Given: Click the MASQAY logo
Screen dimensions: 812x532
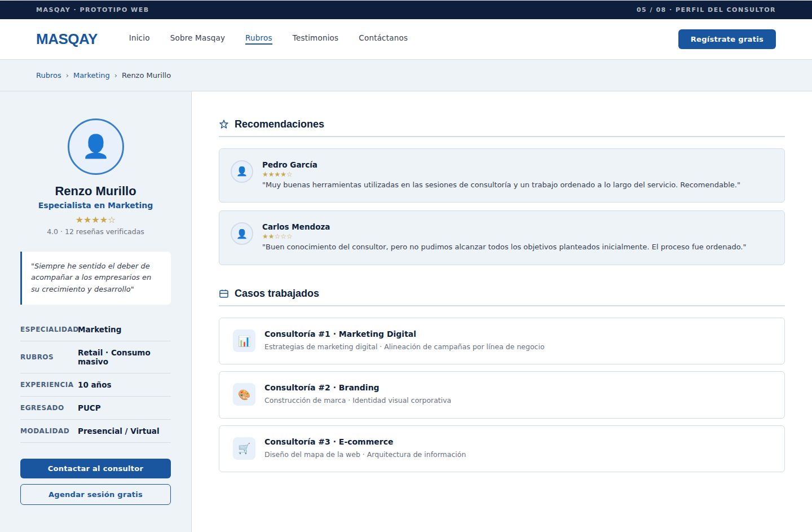Looking at the screenshot, I should pyautogui.click(x=67, y=39).
